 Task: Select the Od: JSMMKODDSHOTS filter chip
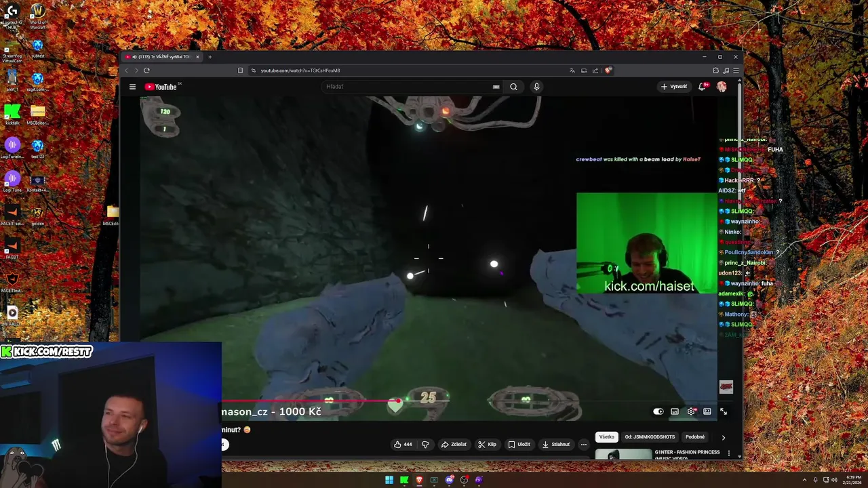650,437
